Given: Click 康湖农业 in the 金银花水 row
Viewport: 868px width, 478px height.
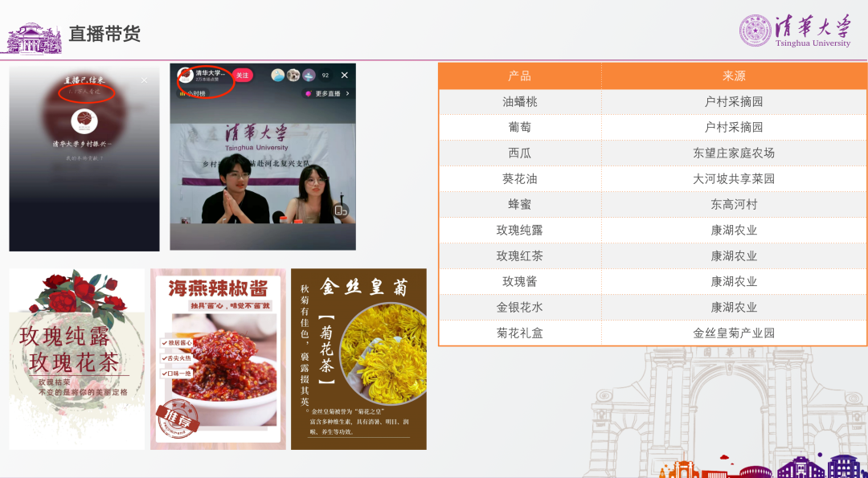Looking at the screenshot, I should [734, 308].
